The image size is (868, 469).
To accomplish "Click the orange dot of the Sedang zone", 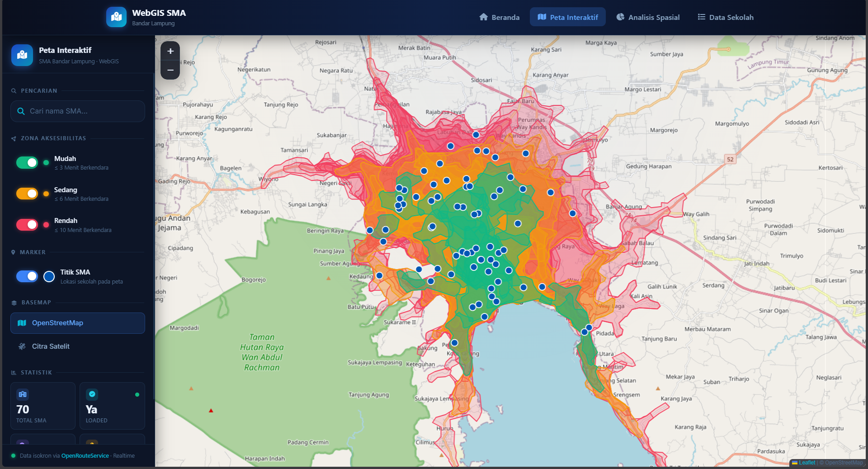I will click(46, 194).
